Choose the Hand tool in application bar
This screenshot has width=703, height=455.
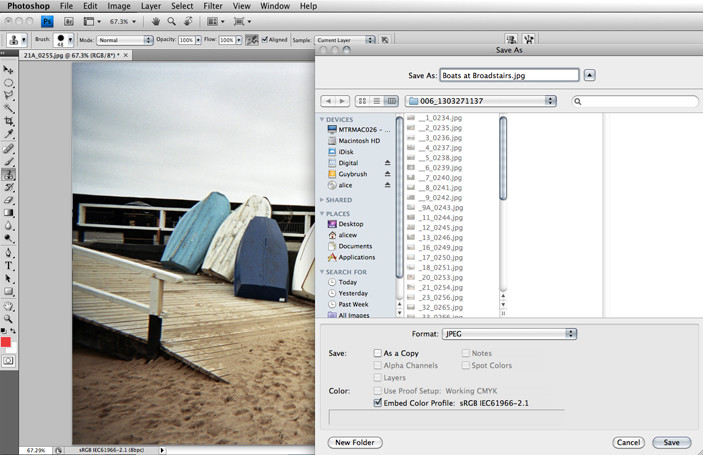click(156, 20)
